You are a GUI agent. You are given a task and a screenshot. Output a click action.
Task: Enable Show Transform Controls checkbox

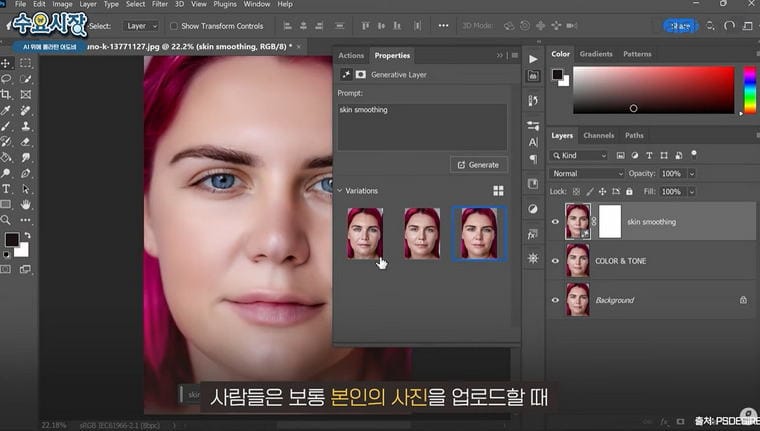[174, 26]
